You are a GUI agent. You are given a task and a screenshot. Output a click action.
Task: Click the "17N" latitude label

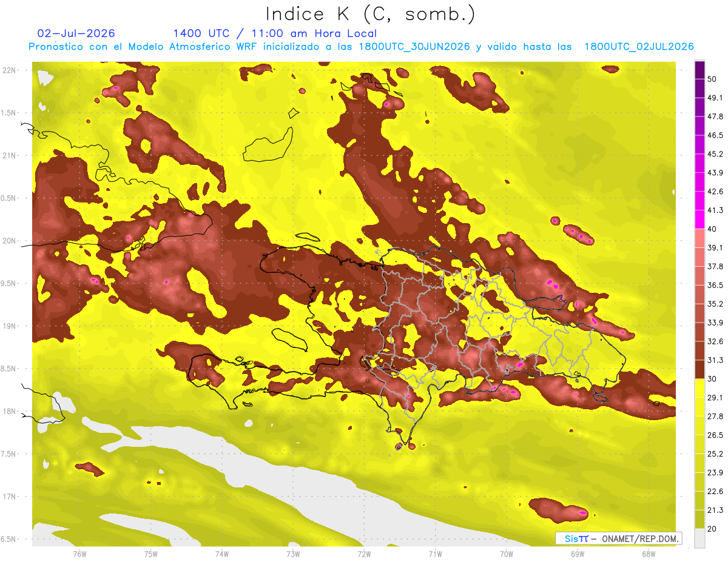[9, 497]
